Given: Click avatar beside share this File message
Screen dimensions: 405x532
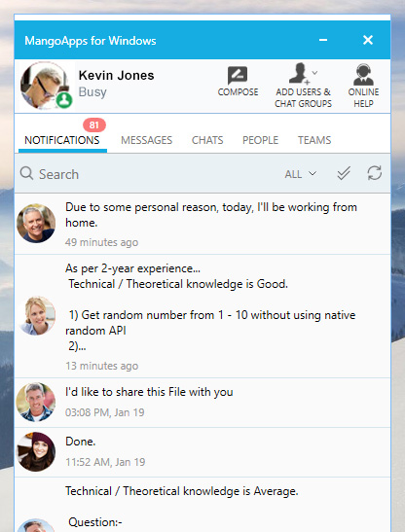Looking at the screenshot, I should [36, 402].
